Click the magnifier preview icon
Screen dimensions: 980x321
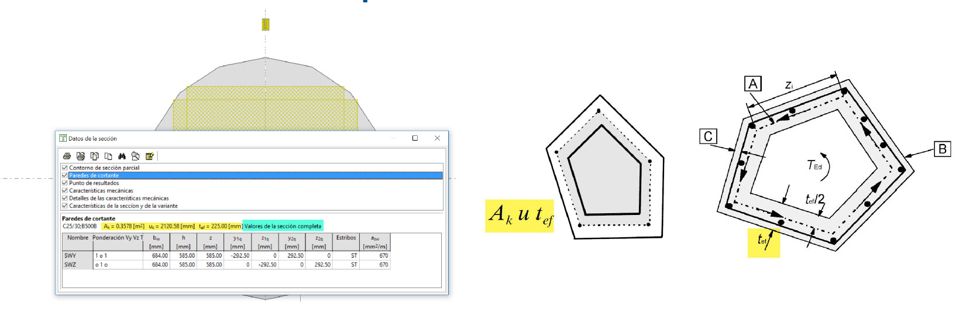coord(136,156)
